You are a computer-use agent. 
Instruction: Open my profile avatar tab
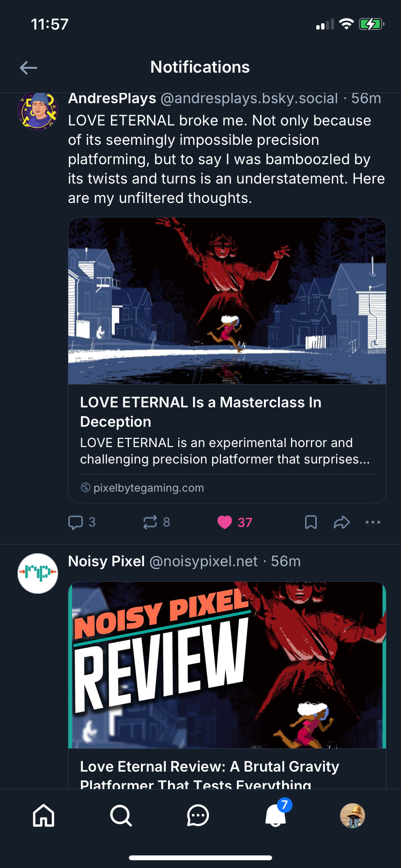pyautogui.click(x=353, y=816)
